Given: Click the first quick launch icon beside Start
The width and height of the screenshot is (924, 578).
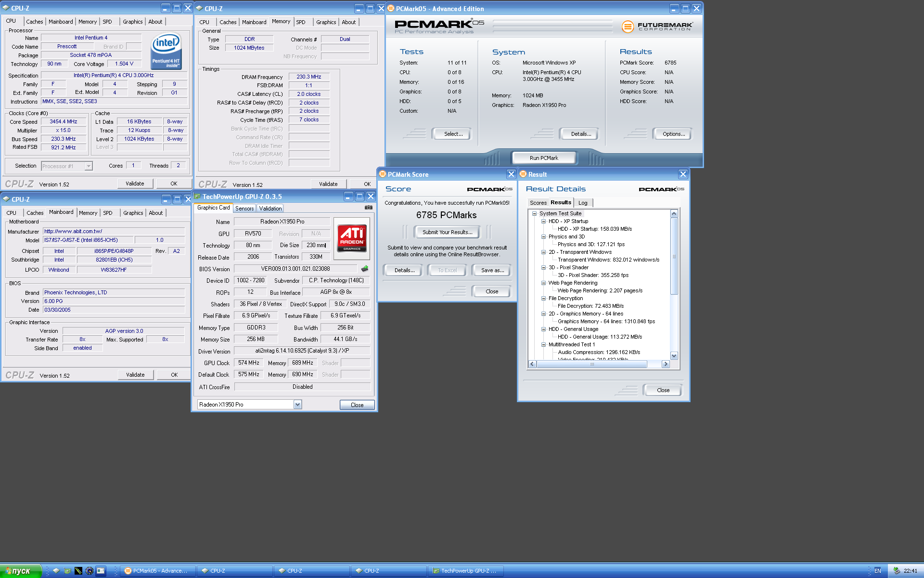Looking at the screenshot, I should pos(56,571).
